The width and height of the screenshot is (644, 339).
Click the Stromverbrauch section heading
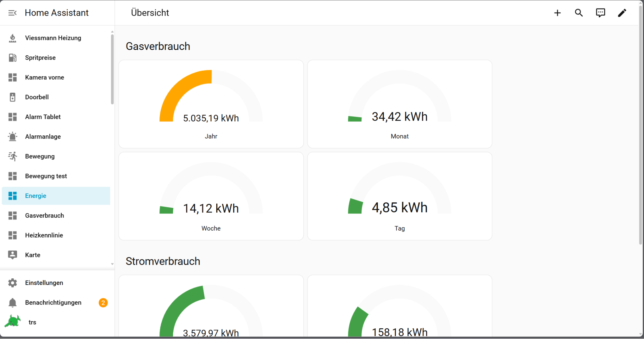(x=163, y=261)
